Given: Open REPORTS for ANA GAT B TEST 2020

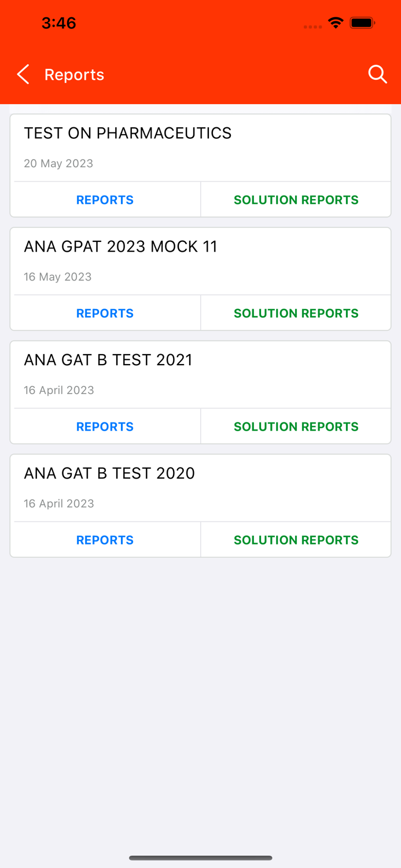Looking at the screenshot, I should (x=105, y=539).
